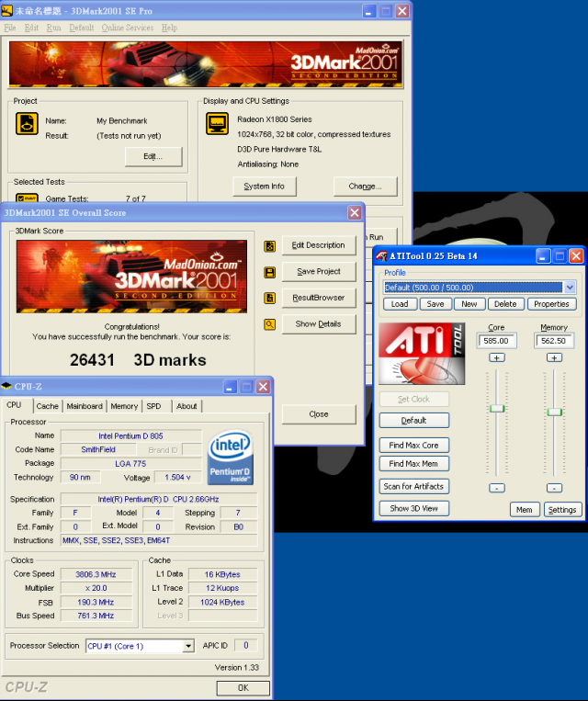Viewport: 588px width, 701px height.
Task: Open the File menu in 3DMark2001
Action: click(10, 28)
